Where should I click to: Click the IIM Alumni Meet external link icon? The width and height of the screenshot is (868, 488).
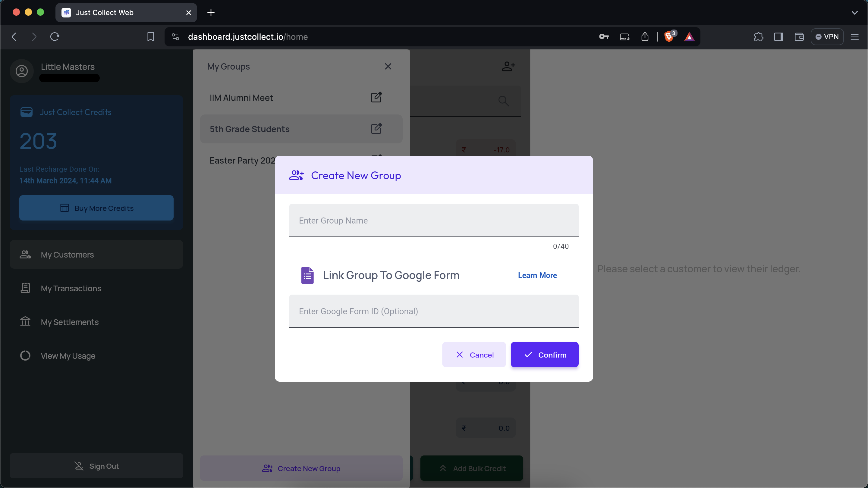(376, 97)
